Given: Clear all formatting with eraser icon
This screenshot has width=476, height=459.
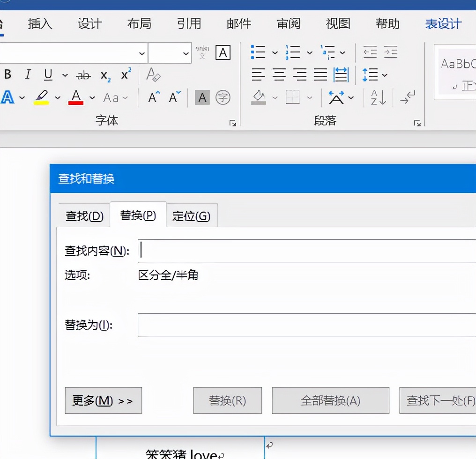Looking at the screenshot, I should click(x=153, y=74).
